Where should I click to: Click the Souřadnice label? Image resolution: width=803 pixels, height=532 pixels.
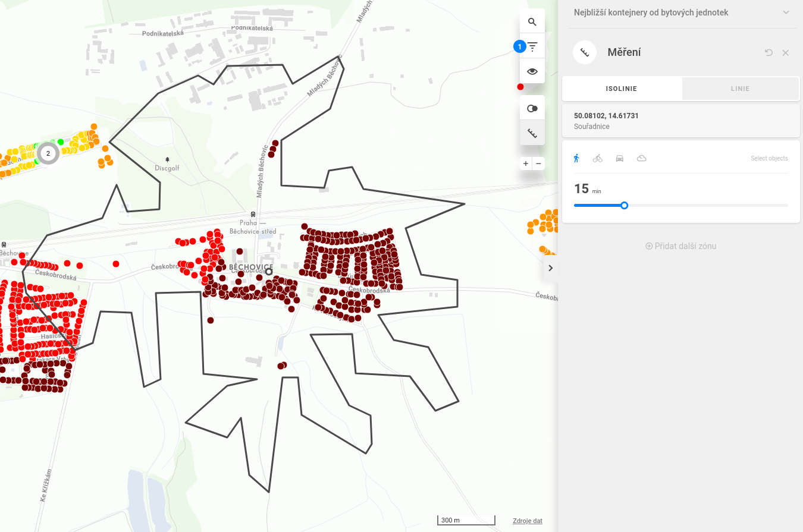point(592,127)
